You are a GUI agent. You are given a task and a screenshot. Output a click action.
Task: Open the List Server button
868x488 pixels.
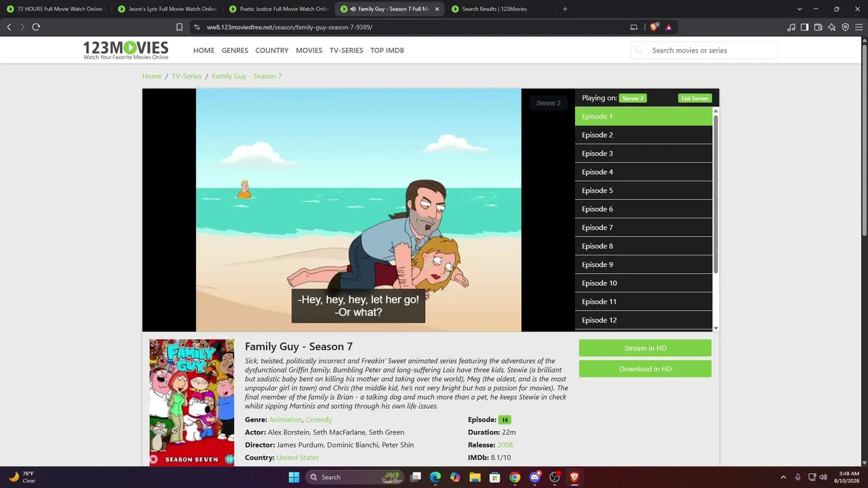pos(694,98)
